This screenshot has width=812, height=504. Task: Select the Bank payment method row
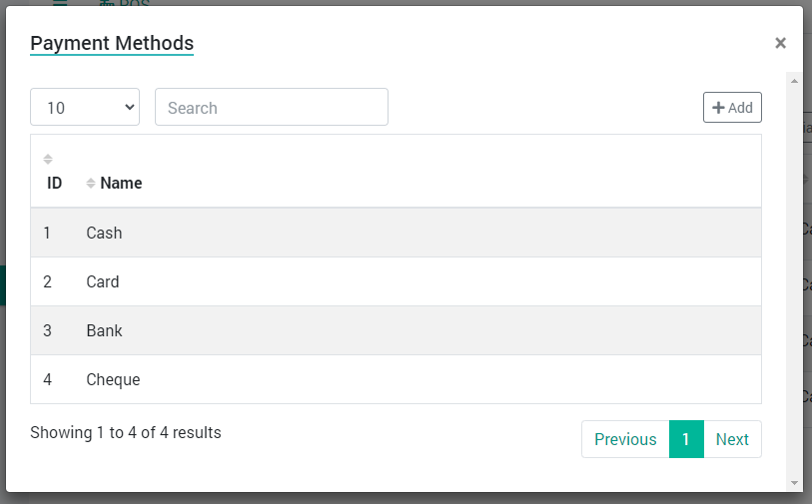click(x=396, y=330)
